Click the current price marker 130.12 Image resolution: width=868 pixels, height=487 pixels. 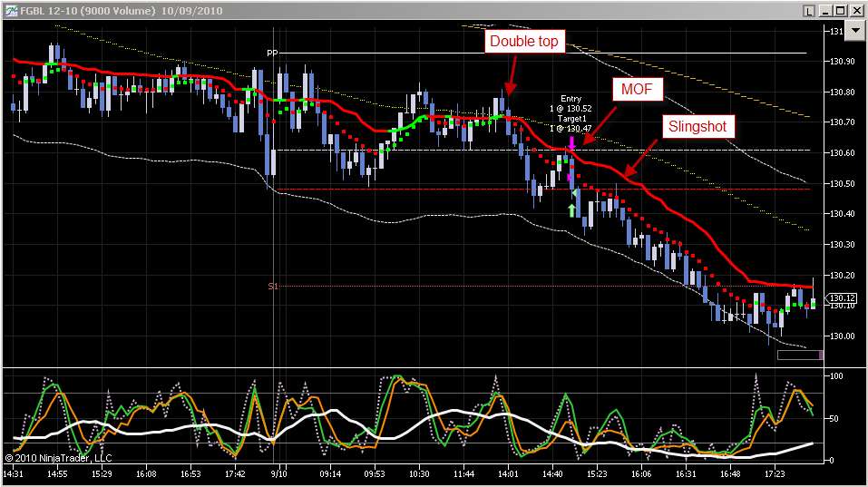tap(842, 298)
